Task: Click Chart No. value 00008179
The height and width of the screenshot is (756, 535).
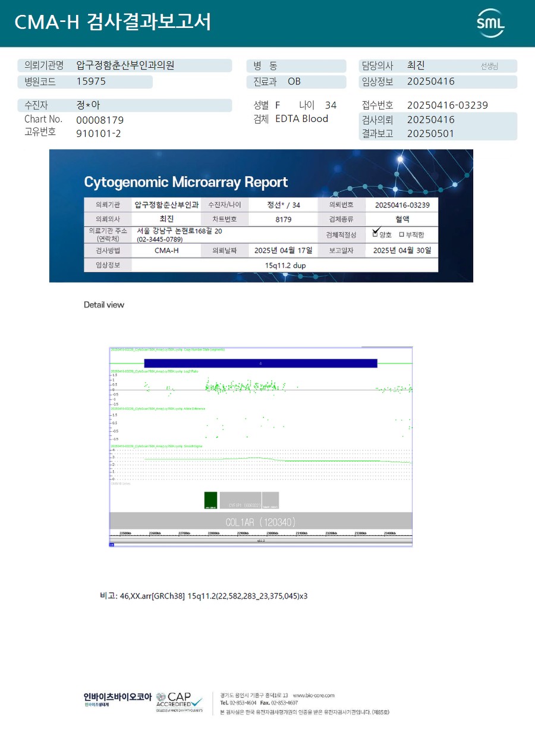Action: pos(100,120)
